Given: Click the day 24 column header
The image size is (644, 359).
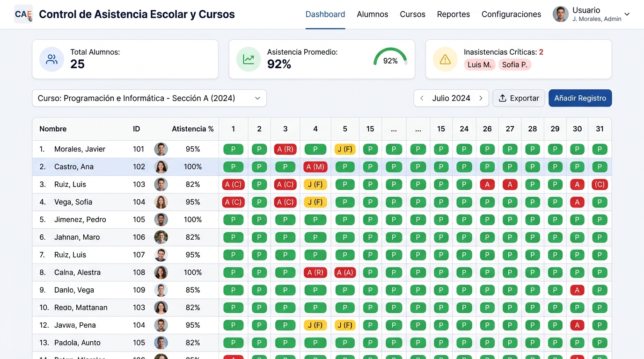Looking at the screenshot, I should click(x=464, y=129).
